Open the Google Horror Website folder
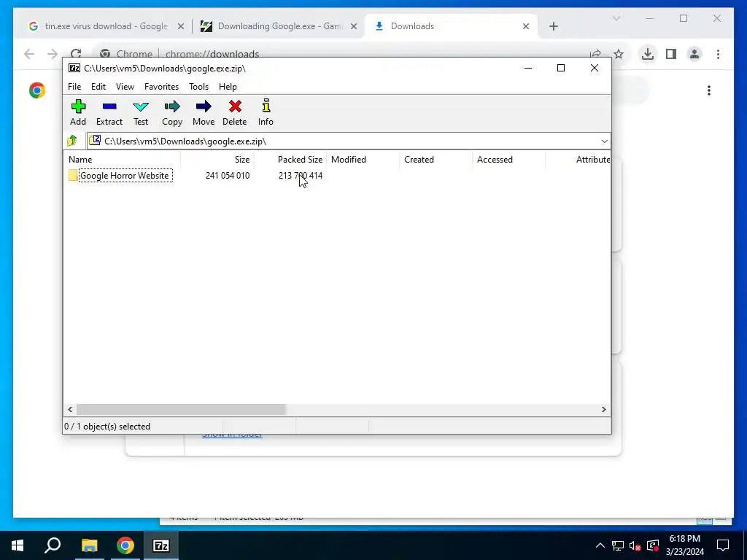The image size is (747, 560). (125, 175)
